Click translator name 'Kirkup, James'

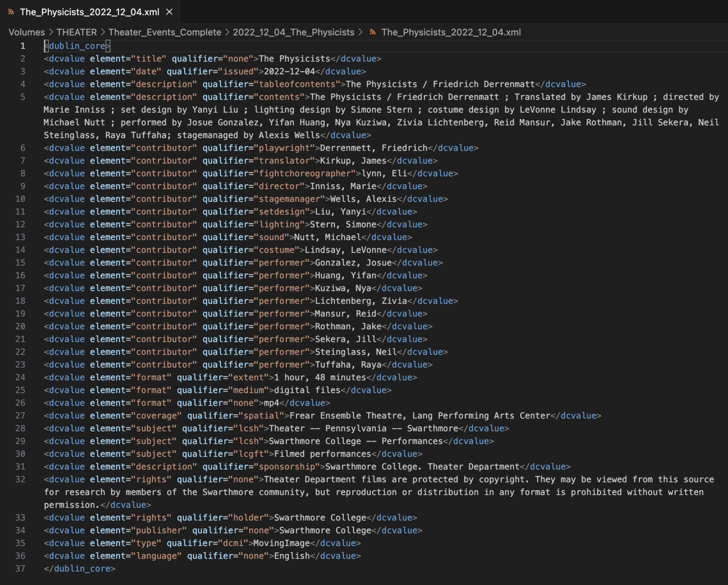353,161
